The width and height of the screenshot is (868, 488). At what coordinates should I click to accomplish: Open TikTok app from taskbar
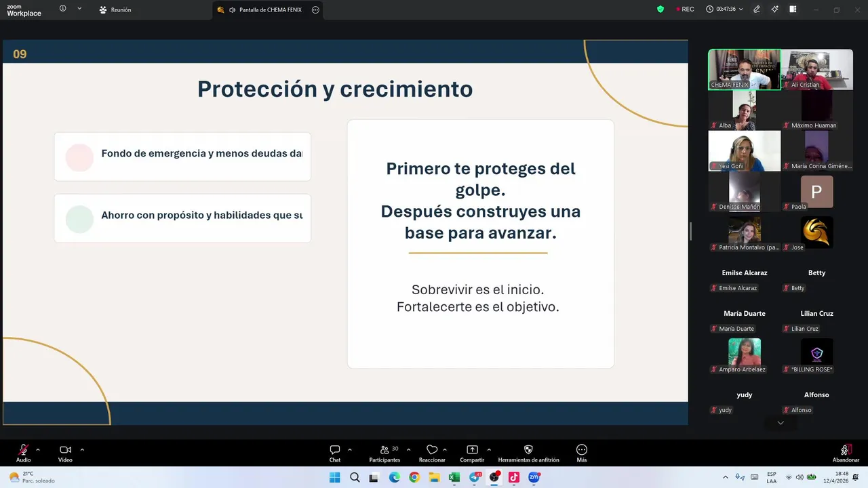(514, 477)
